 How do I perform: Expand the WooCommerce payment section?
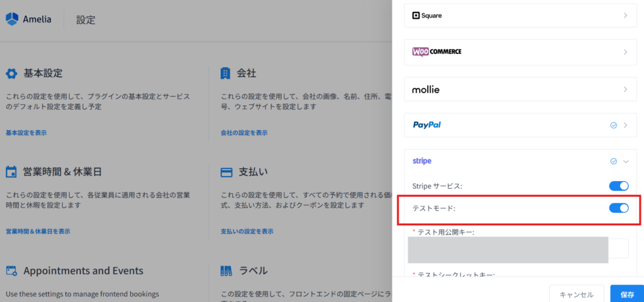(625, 52)
